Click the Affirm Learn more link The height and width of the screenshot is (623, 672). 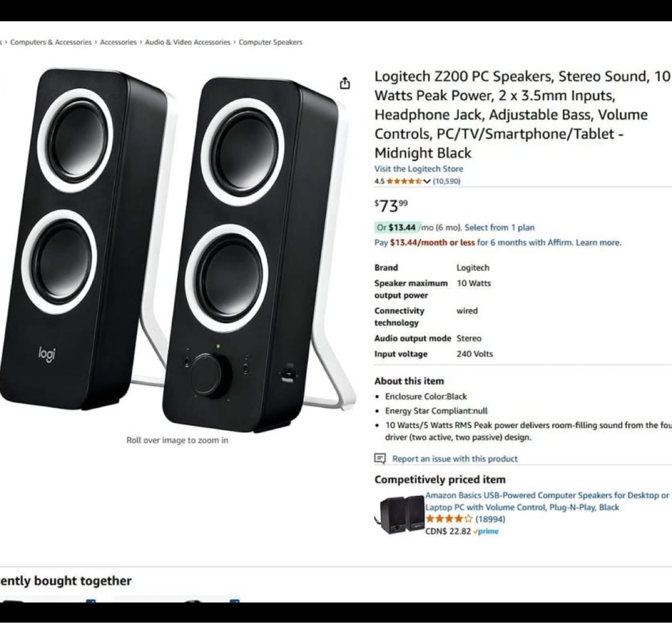pos(598,243)
